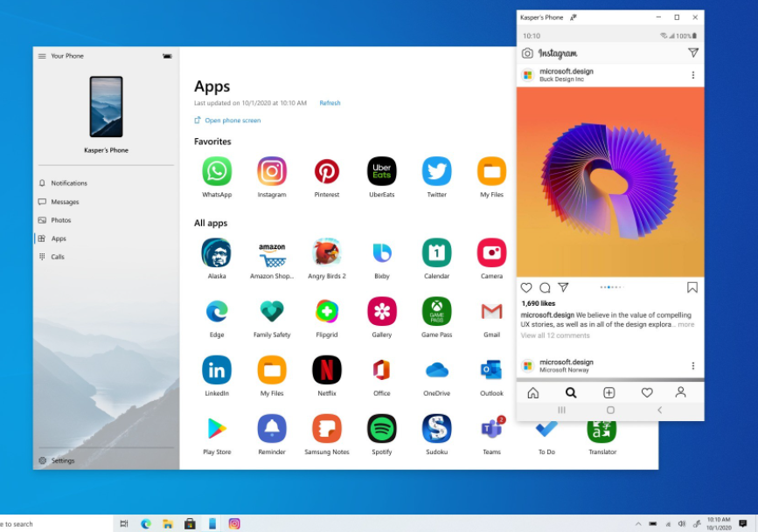Image resolution: width=758 pixels, height=532 pixels.
Task: Bookmark the Instagram post
Action: [692, 288]
